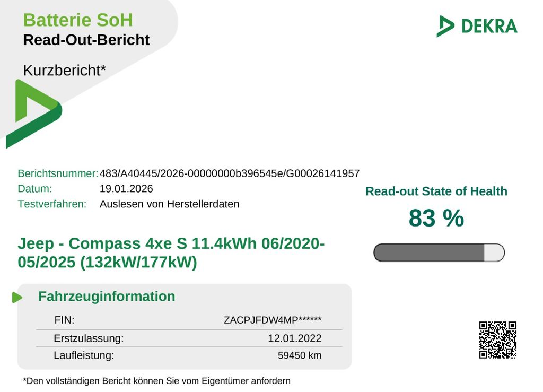543x392 pixels.
Task: Select the Berichtsnummer value text
Action: pos(230,173)
